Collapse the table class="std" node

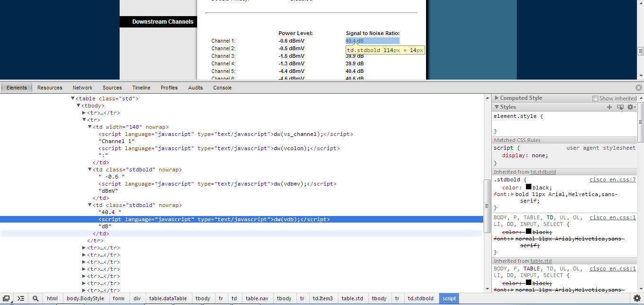(x=73, y=99)
